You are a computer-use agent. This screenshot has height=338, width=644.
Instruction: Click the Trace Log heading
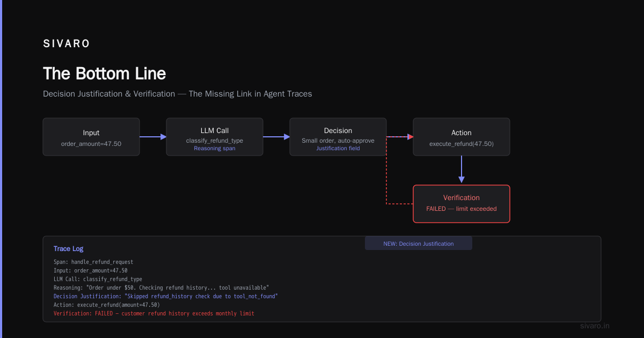point(68,249)
